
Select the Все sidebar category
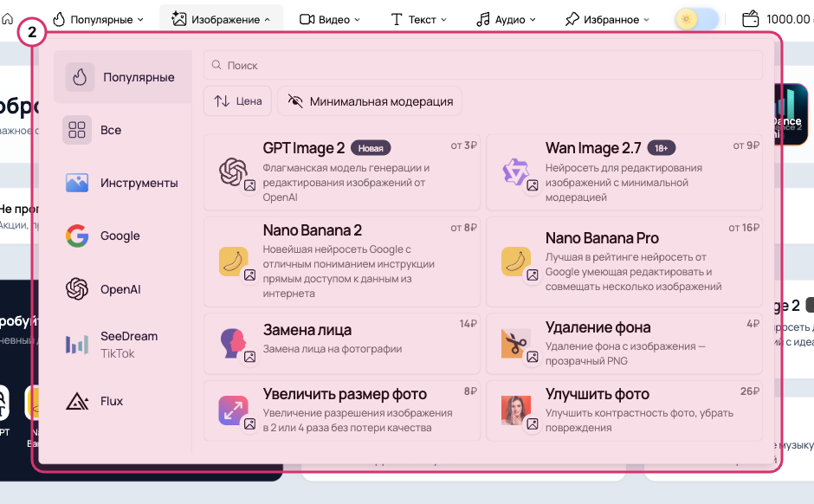point(122,130)
